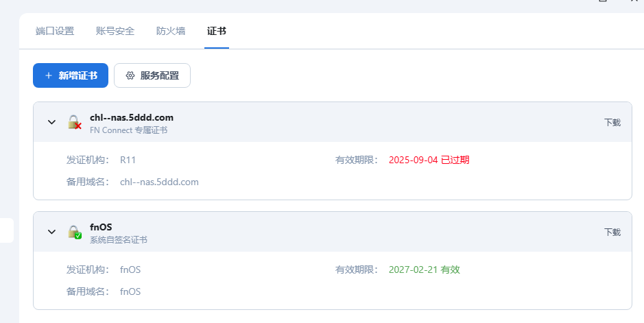Click the fnOS certificate title
The width and height of the screenshot is (644, 323).
[101, 227]
